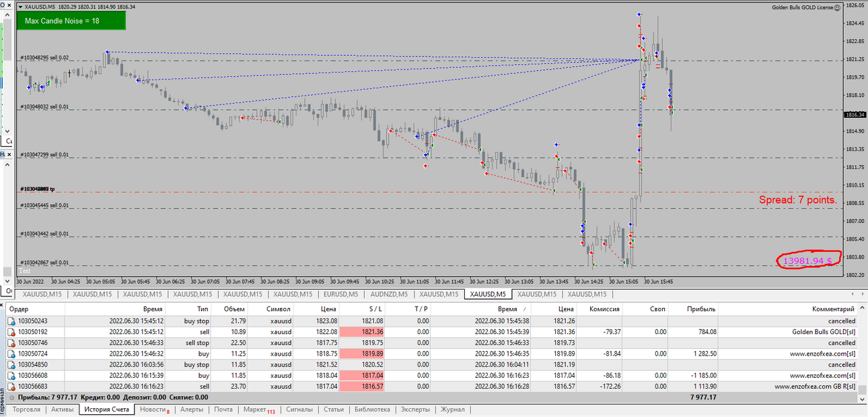Screen dimensions: 868x417
Task: Click the red Spread: 7 points. text
Action: 798,200
